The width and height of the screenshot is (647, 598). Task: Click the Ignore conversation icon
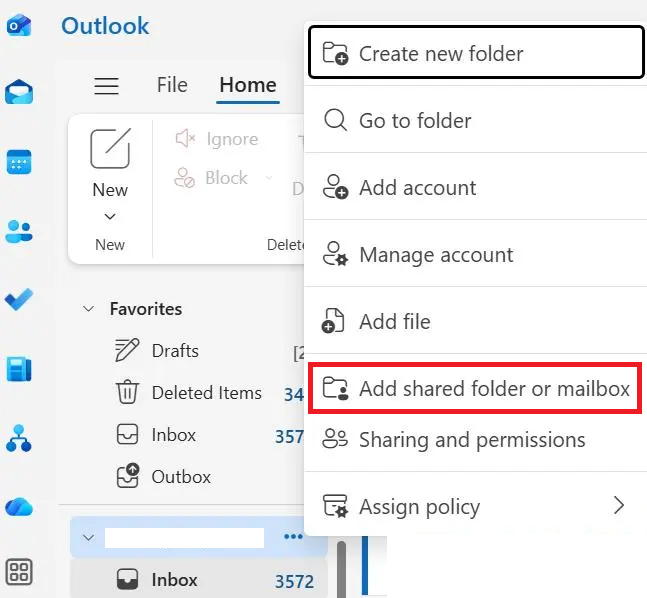pyautogui.click(x=185, y=139)
